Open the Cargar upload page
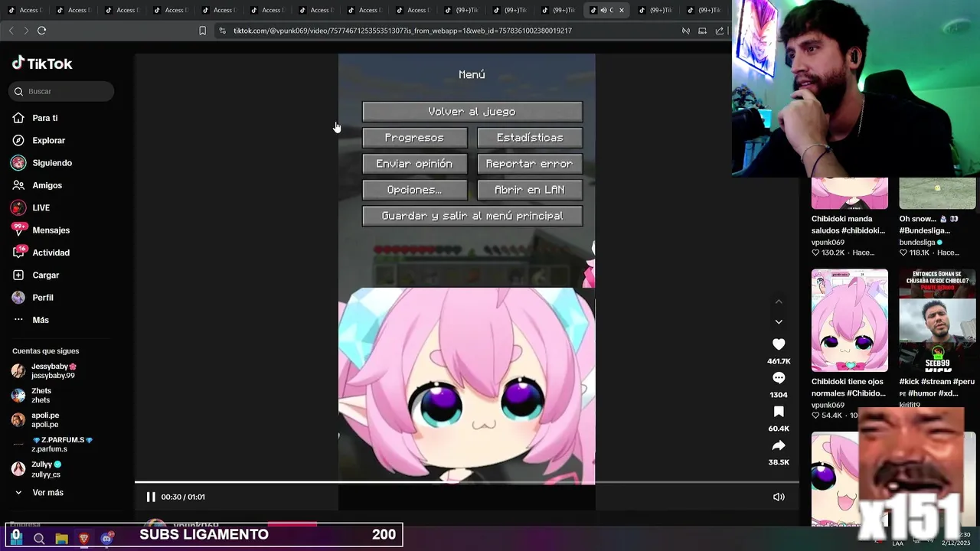980x551 pixels. coord(45,275)
